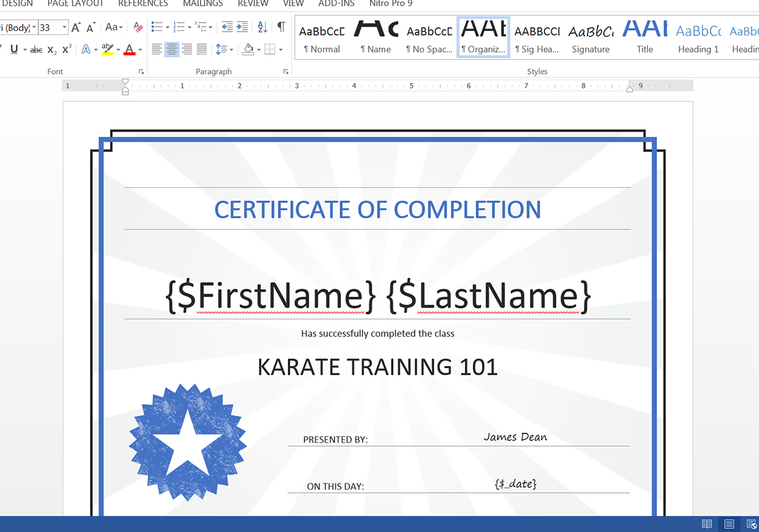This screenshot has width=759, height=532.
Task: Sort text alphabetically A to Z
Action: [262, 27]
